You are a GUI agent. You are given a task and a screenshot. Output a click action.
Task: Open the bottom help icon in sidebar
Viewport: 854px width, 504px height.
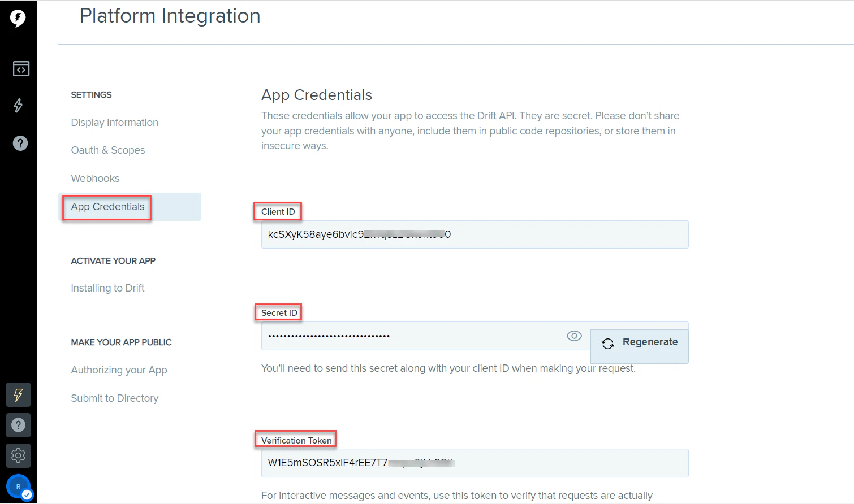click(x=18, y=425)
